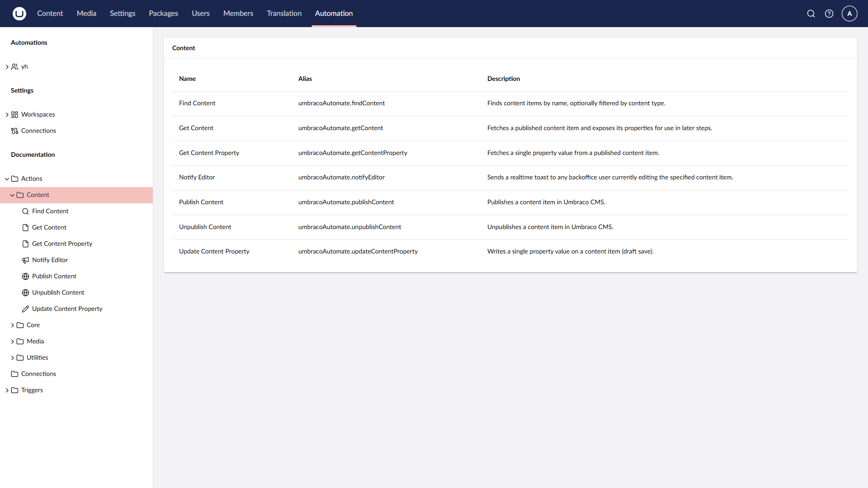Switch to the Translation section tab
Viewport: 868px width, 488px height.
[x=284, y=14]
